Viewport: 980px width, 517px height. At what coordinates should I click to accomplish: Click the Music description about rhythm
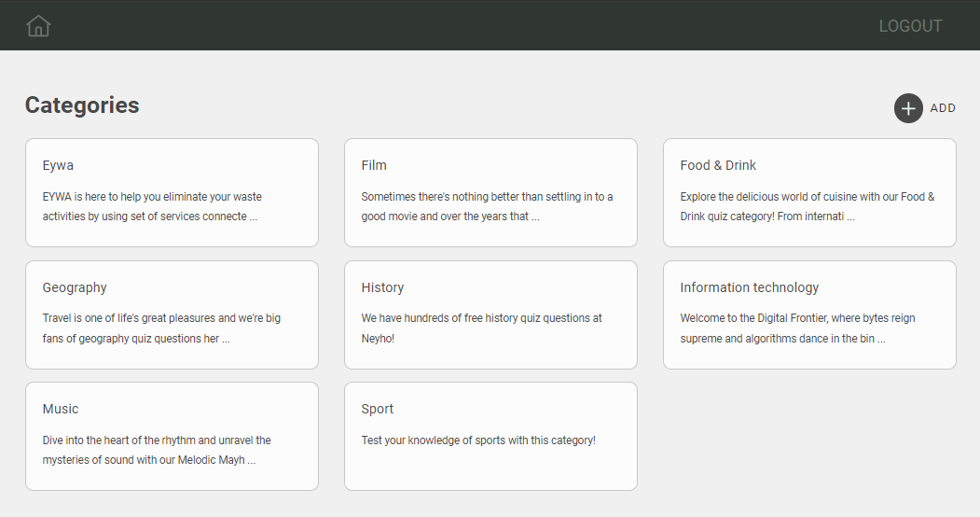coord(157,450)
